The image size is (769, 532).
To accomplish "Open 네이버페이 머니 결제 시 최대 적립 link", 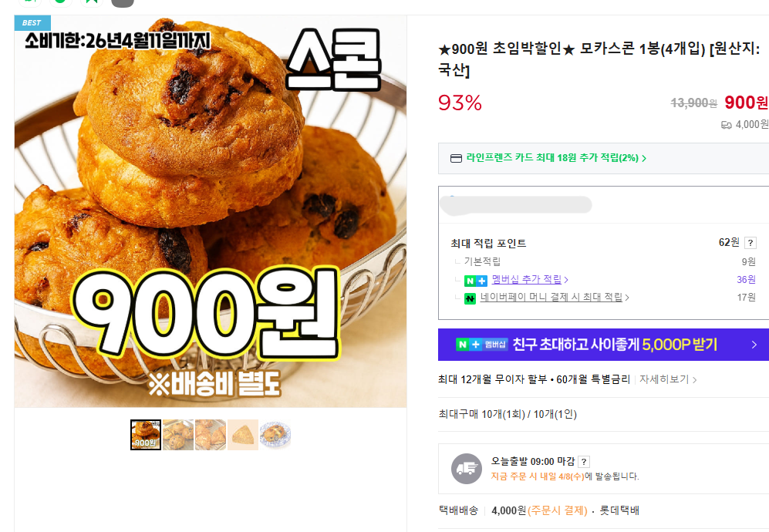I will (555, 297).
